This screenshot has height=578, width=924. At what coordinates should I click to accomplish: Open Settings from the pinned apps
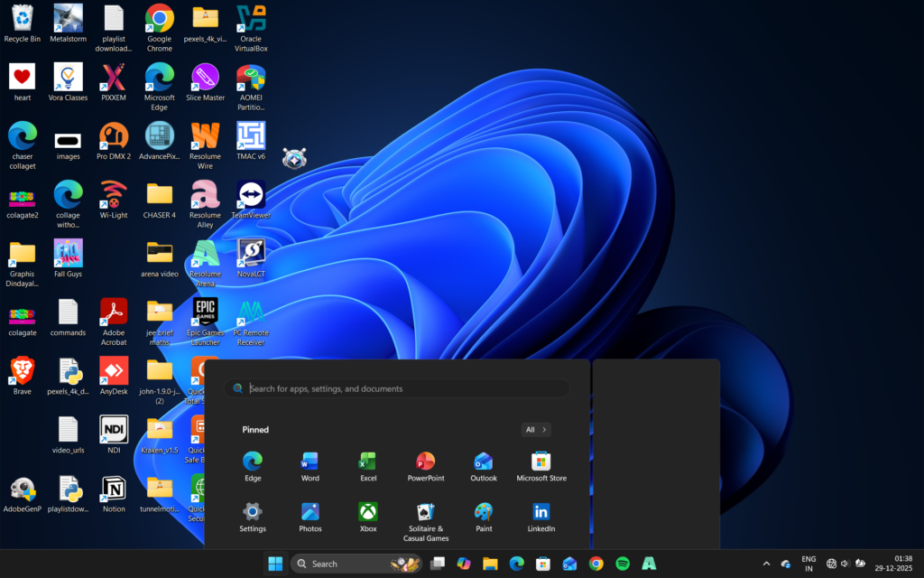tap(253, 517)
